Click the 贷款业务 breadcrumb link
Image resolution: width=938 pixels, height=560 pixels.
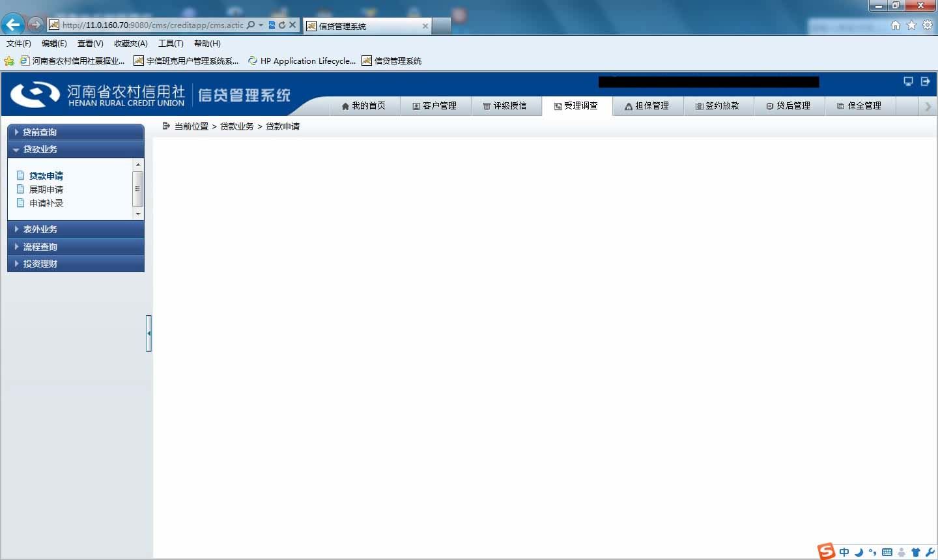[237, 126]
